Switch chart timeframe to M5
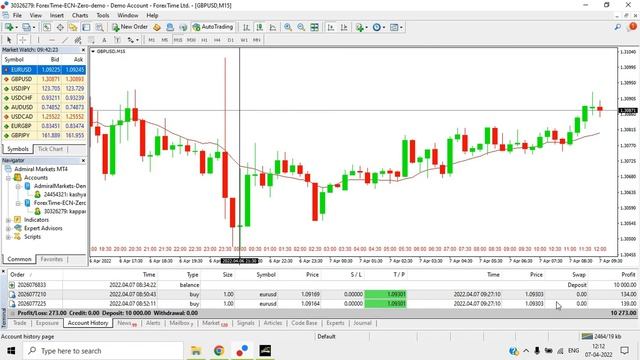 pyautogui.click(x=164, y=40)
